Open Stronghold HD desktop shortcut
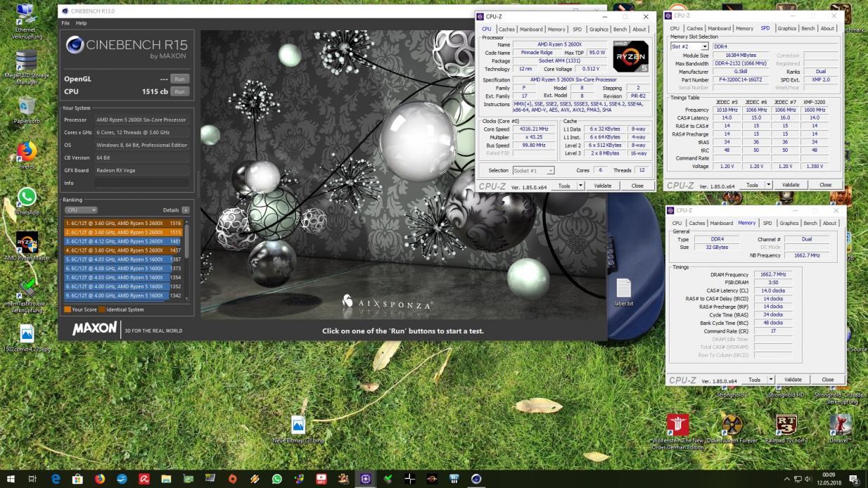This screenshot has width=868, height=488. coord(786,394)
